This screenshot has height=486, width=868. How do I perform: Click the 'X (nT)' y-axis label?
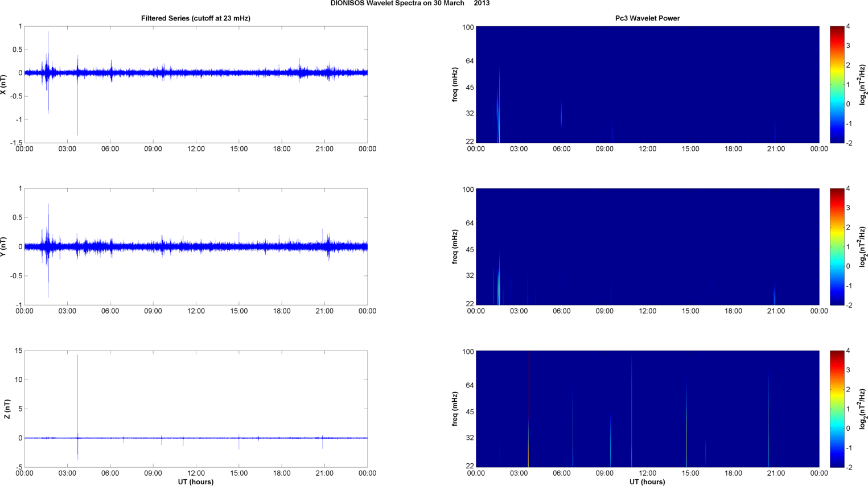click(x=4, y=85)
